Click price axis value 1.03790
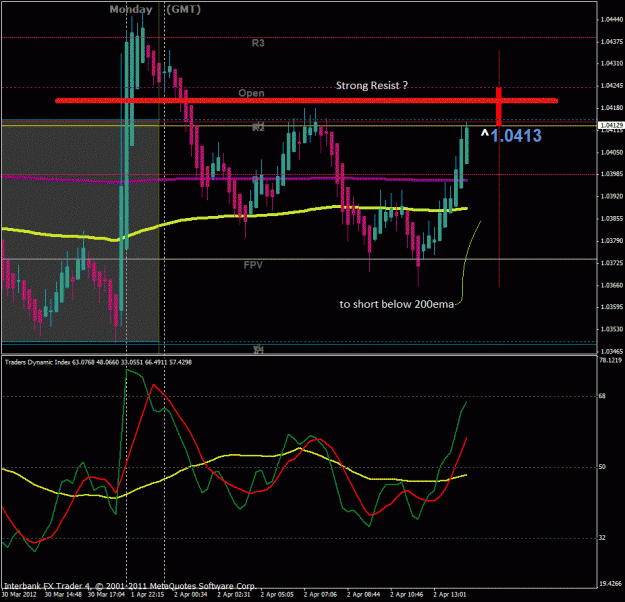The width and height of the screenshot is (625, 602). 611,241
